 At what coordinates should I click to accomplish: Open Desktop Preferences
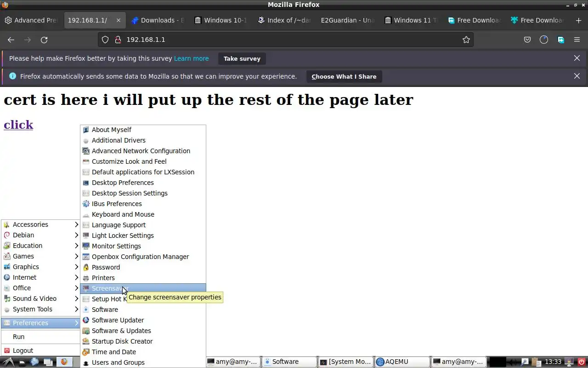(143, 183)
